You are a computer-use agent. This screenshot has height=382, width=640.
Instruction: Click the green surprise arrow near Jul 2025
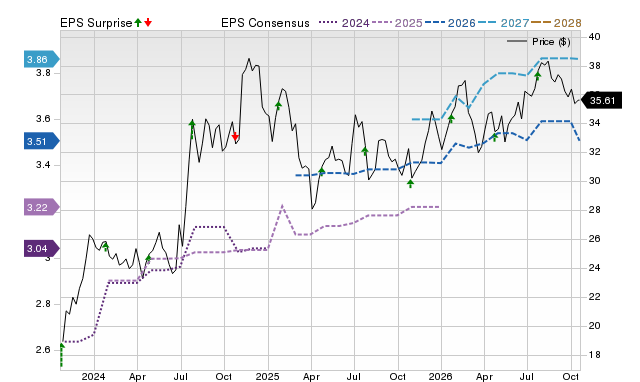coord(365,151)
